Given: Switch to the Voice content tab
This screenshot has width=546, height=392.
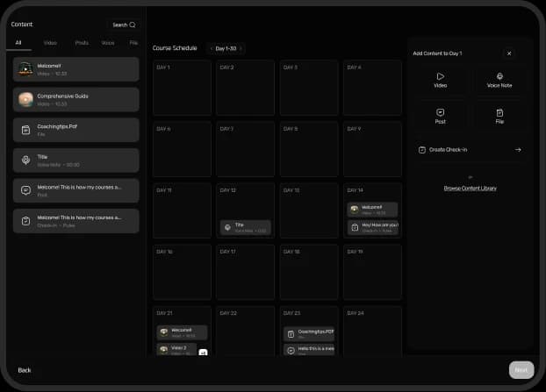Looking at the screenshot, I should [108, 43].
